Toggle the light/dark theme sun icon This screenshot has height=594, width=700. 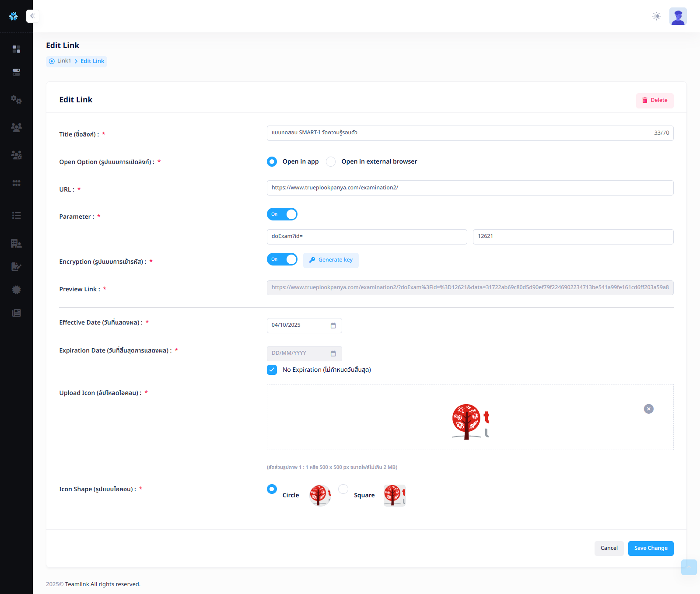pos(656,16)
